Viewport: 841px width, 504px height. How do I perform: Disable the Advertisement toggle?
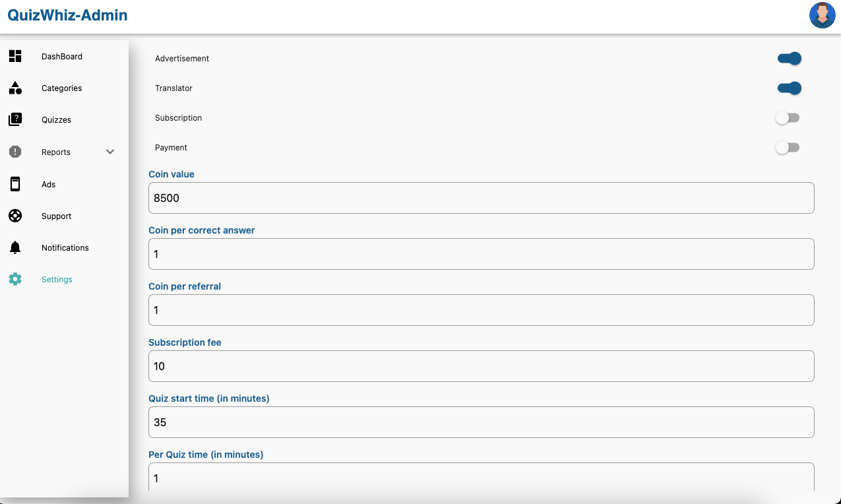pyautogui.click(x=789, y=59)
